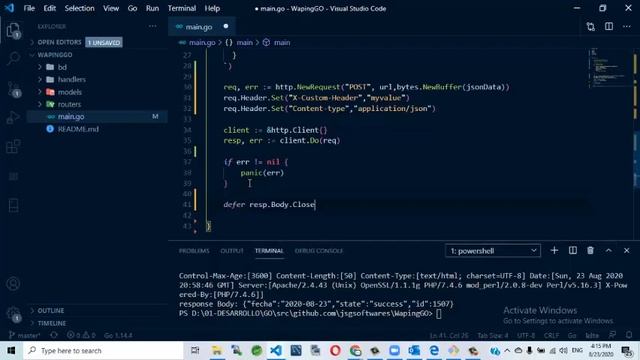
Task: Open the Windows Start menu
Action: pos(11,350)
